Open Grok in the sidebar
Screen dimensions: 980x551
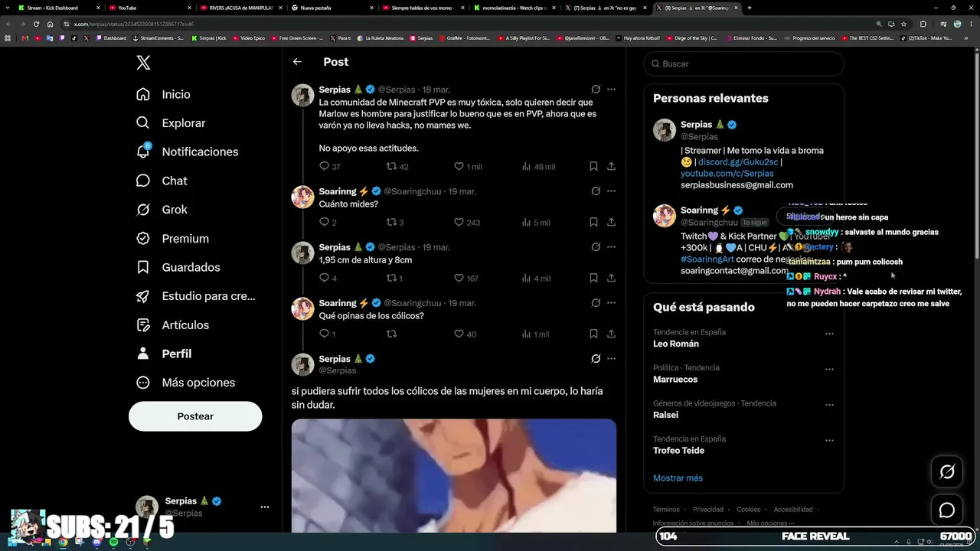(162, 210)
